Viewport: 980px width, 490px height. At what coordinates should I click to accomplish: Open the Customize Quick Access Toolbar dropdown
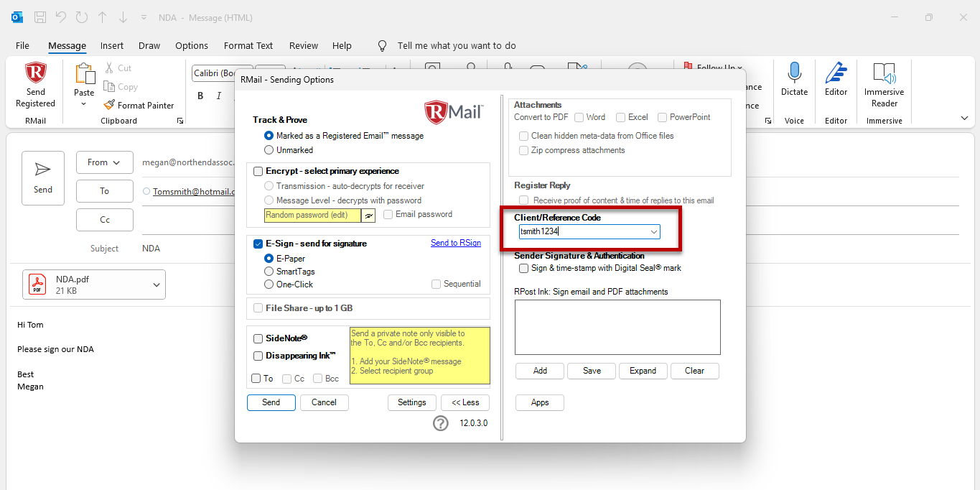point(144,17)
